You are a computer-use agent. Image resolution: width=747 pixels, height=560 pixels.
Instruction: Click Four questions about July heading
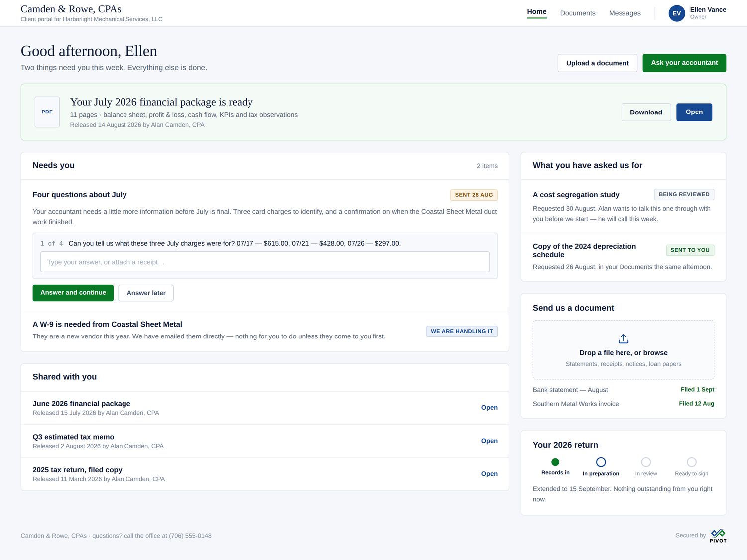(x=80, y=195)
